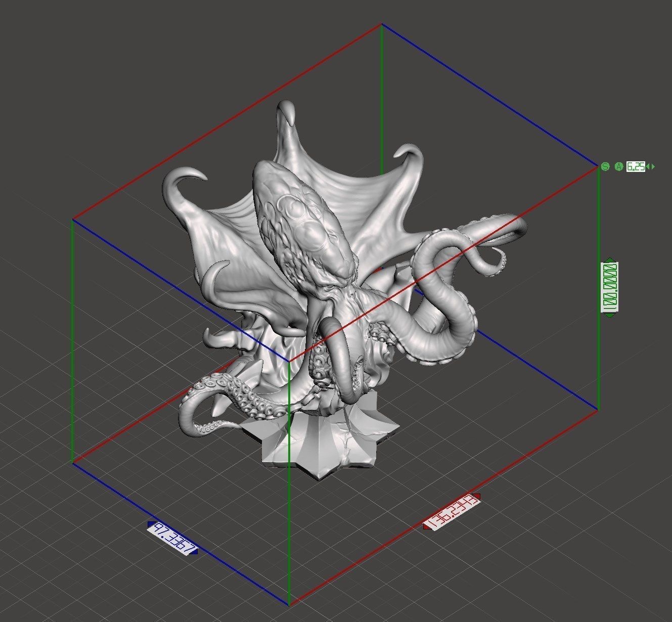
Task: Click the red 136.2343 dimension label
Action: point(452,512)
